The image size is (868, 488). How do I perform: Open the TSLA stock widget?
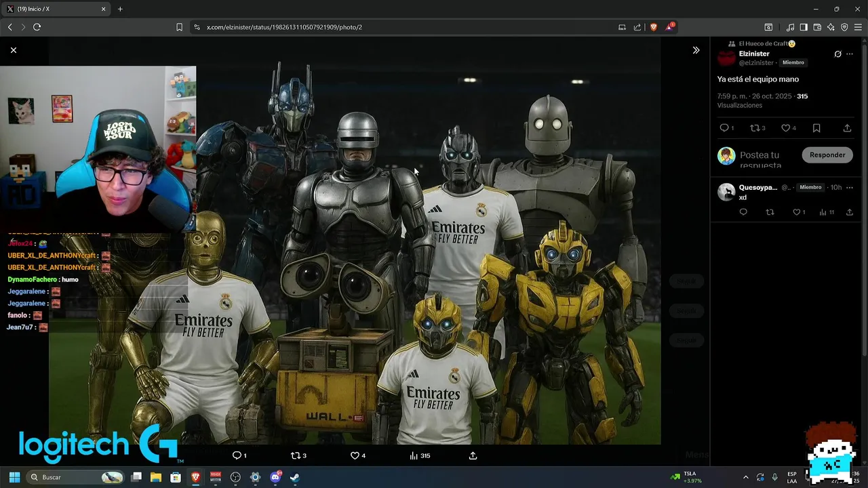click(687, 477)
